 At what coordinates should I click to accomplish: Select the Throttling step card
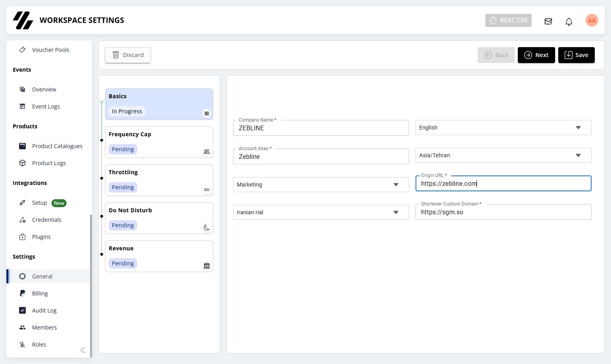coord(159,180)
